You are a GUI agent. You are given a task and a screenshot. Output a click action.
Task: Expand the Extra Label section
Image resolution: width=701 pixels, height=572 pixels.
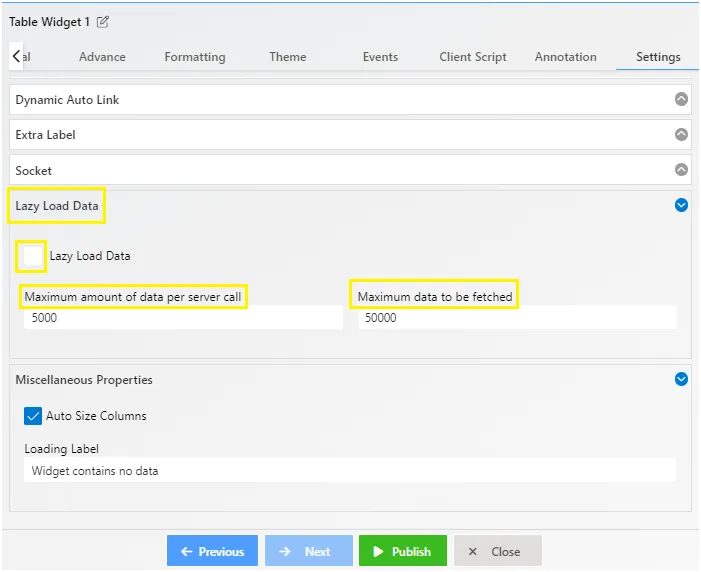[x=681, y=134]
